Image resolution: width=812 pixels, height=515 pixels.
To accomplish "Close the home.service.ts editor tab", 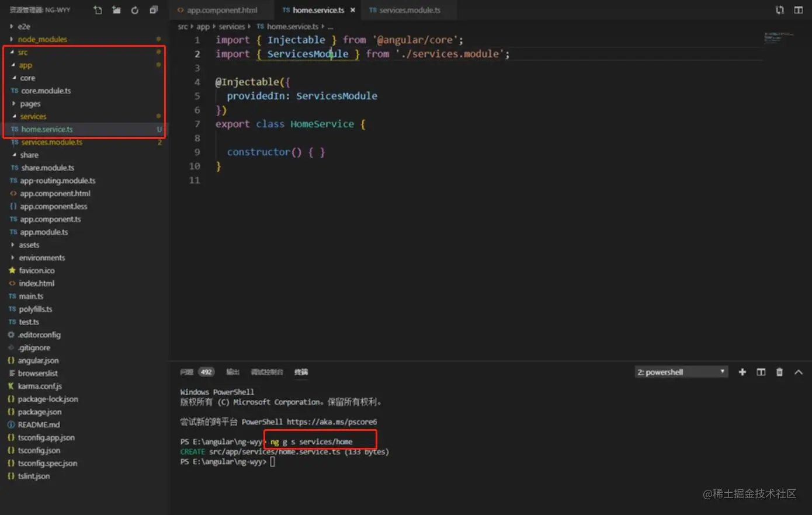I will [x=352, y=10].
